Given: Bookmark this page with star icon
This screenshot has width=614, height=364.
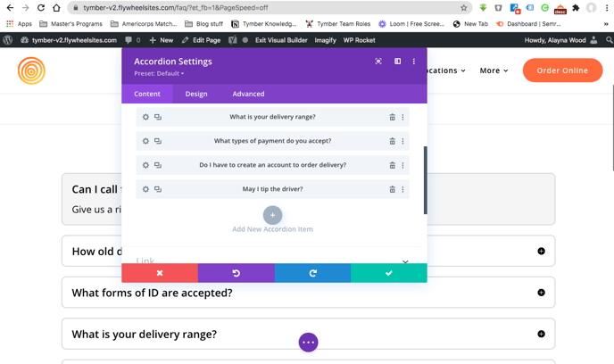Looking at the screenshot, I should point(464,8).
